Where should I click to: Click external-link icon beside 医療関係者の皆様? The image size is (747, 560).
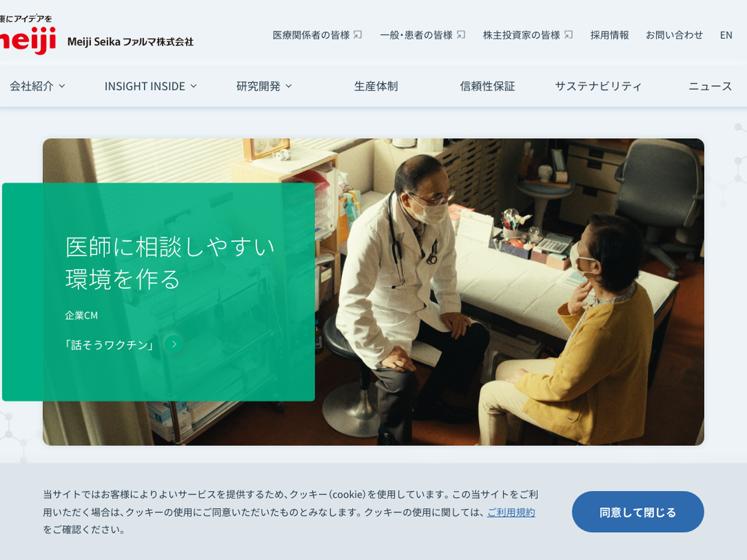click(x=357, y=35)
